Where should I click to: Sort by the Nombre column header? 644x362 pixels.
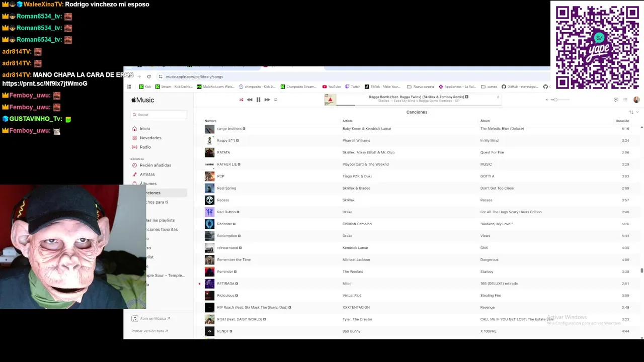pos(210,121)
